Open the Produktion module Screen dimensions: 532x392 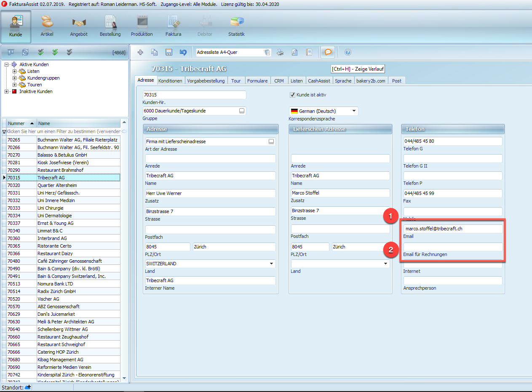click(x=142, y=27)
